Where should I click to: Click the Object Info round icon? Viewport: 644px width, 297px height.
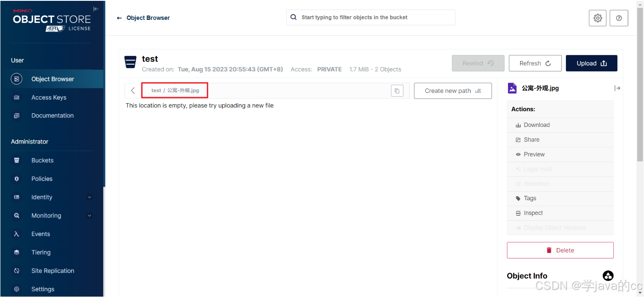[x=608, y=276]
